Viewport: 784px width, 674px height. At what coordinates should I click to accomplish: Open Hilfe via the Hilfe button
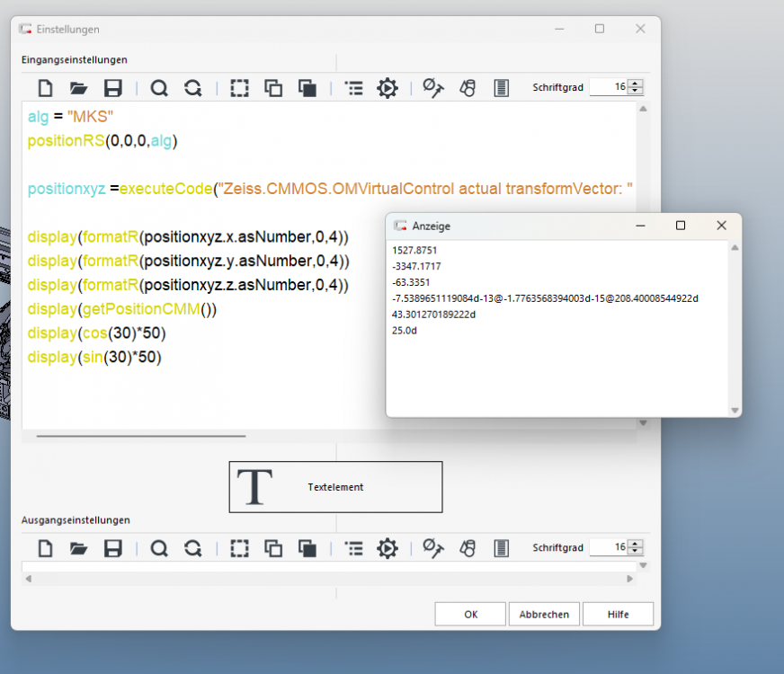[618, 615]
